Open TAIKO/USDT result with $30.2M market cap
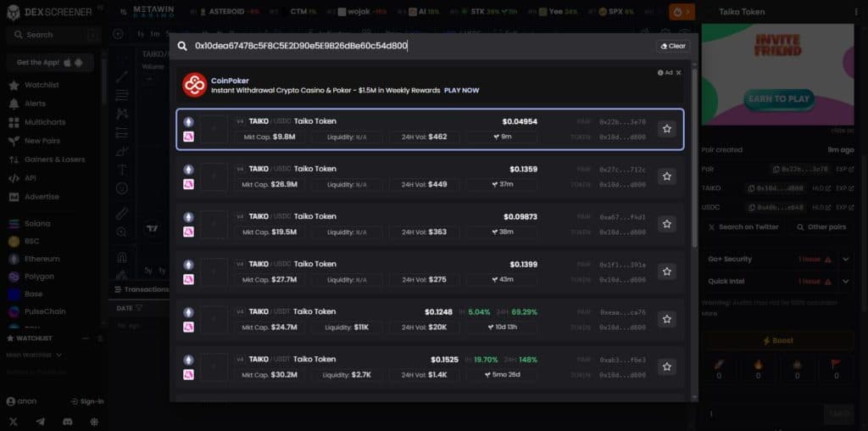The height and width of the screenshot is (431, 868). (x=430, y=367)
